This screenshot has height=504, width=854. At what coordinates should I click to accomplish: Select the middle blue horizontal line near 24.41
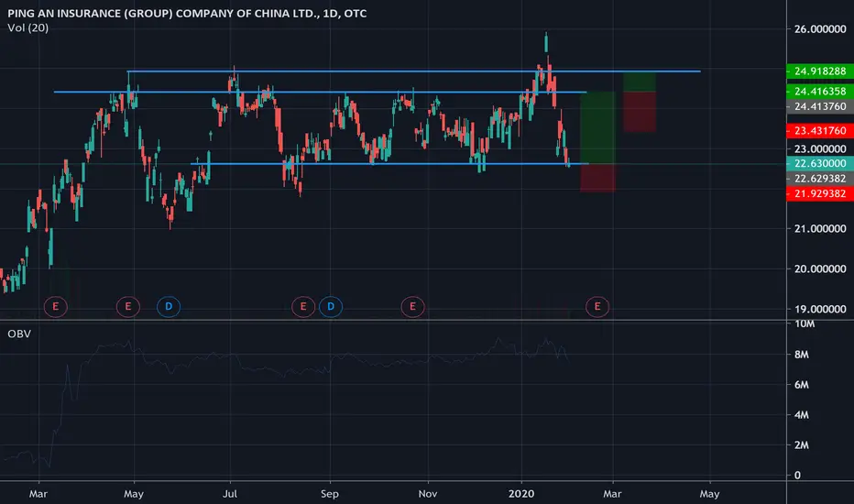tap(321, 92)
